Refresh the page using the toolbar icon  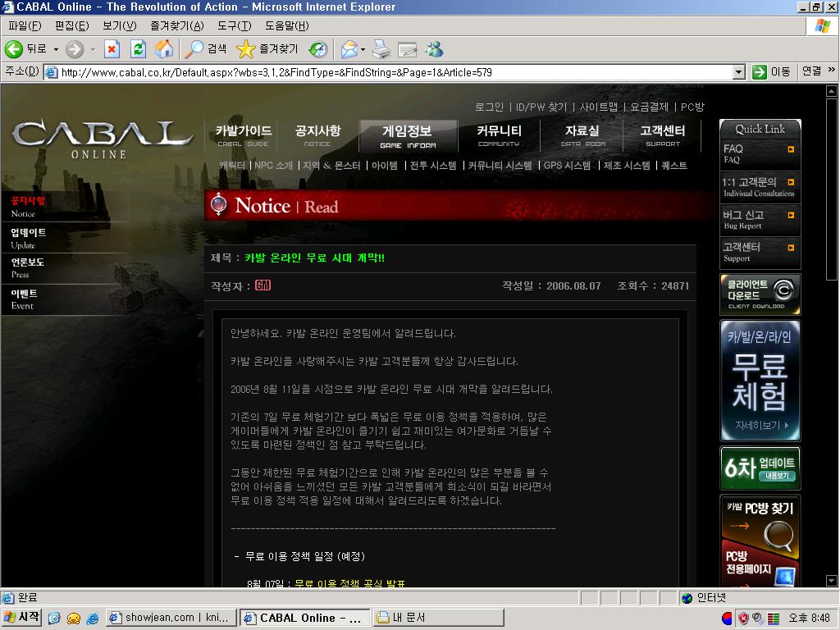pyautogui.click(x=138, y=49)
